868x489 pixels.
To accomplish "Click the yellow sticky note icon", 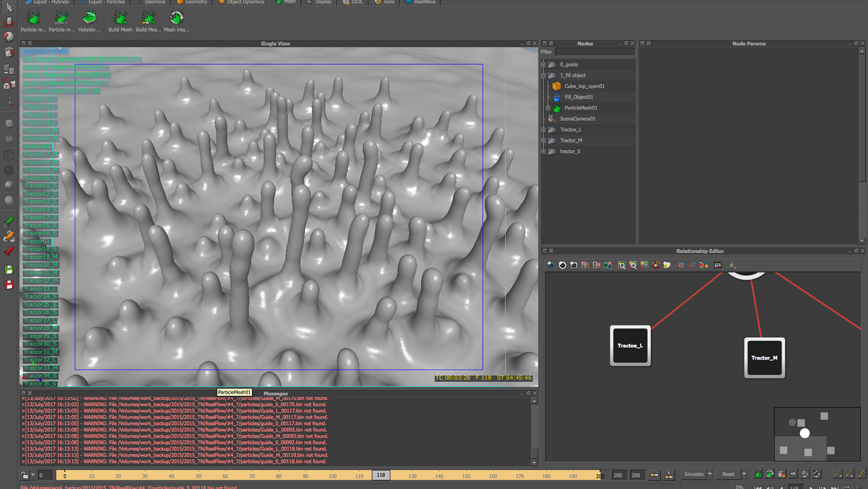I will click(x=667, y=265).
